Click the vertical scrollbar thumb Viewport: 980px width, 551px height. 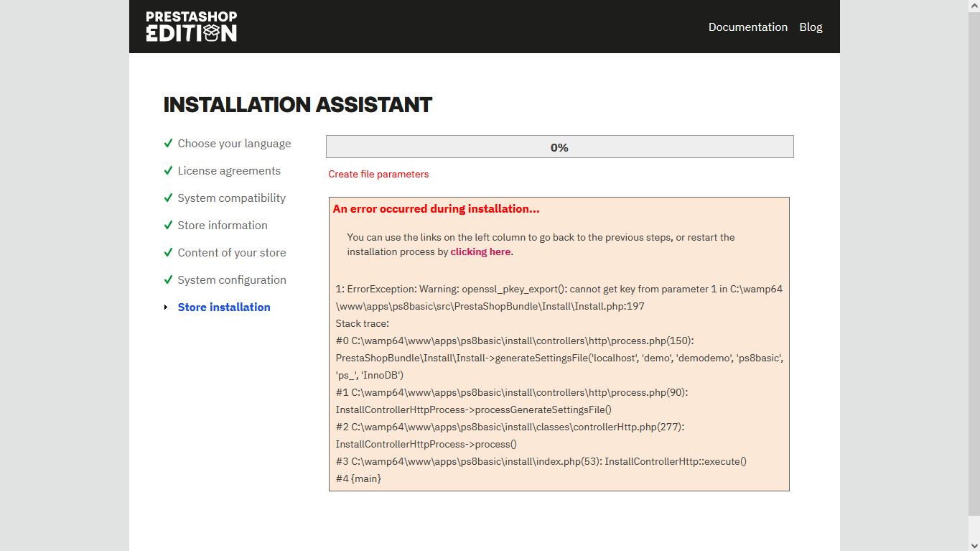click(974, 263)
